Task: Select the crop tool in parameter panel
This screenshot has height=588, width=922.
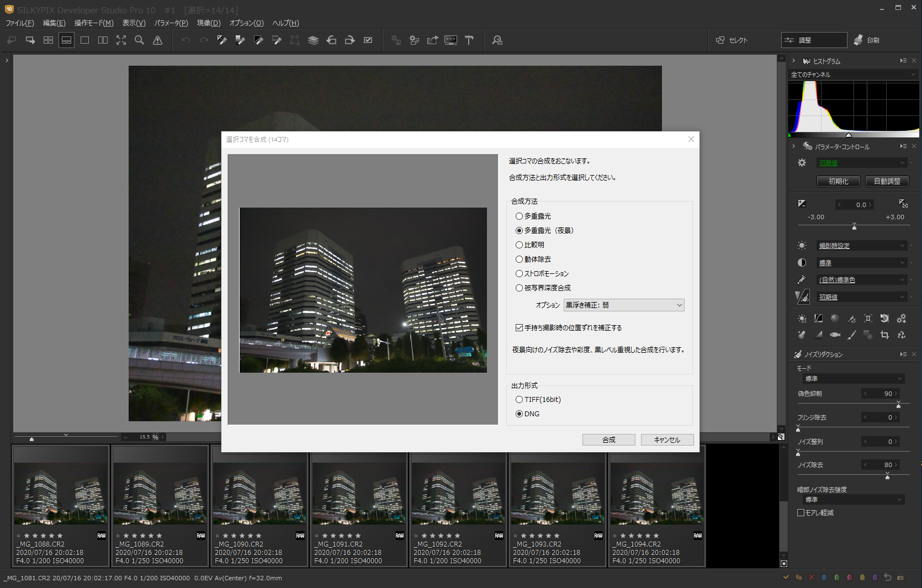Action: (884, 335)
